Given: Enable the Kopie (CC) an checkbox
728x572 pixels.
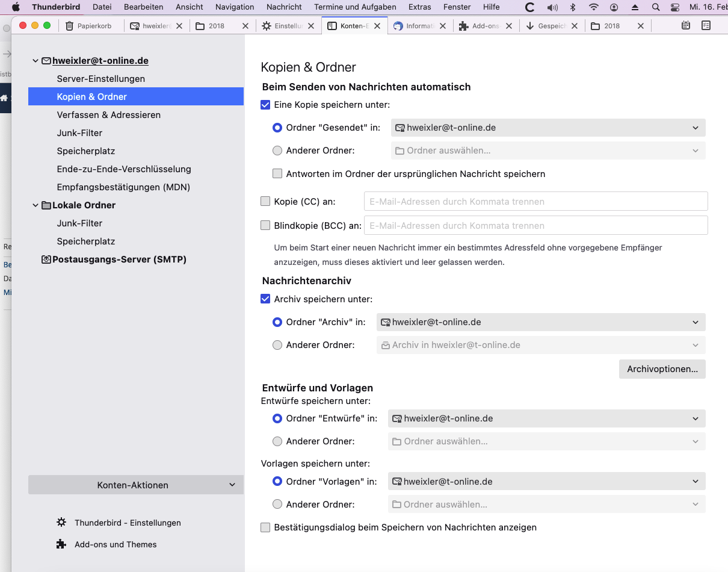Looking at the screenshot, I should point(265,202).
